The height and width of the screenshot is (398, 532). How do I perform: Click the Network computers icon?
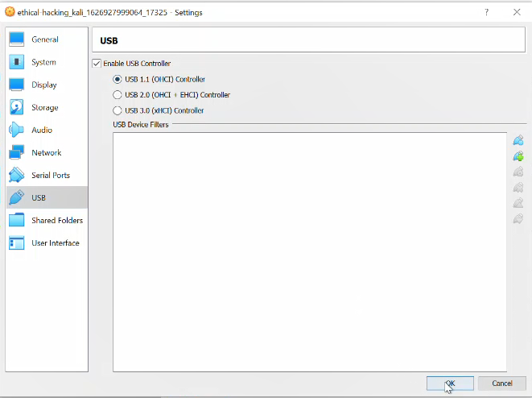(x=16, y=152)
